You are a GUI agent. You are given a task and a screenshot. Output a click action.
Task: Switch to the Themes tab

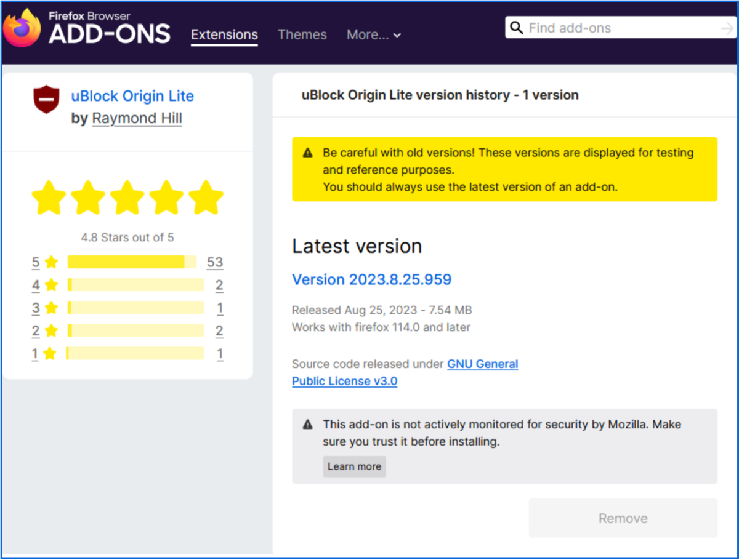302,35
